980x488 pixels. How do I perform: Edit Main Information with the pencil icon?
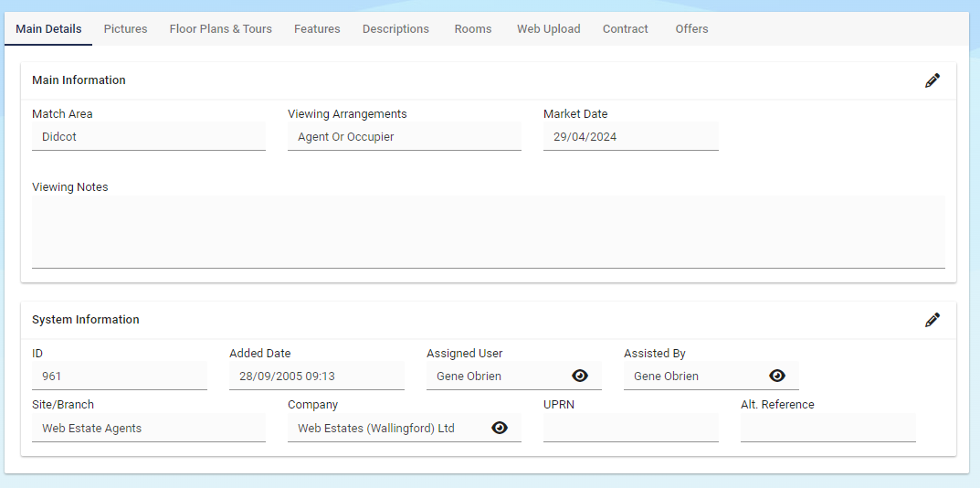tap(932, 80)
